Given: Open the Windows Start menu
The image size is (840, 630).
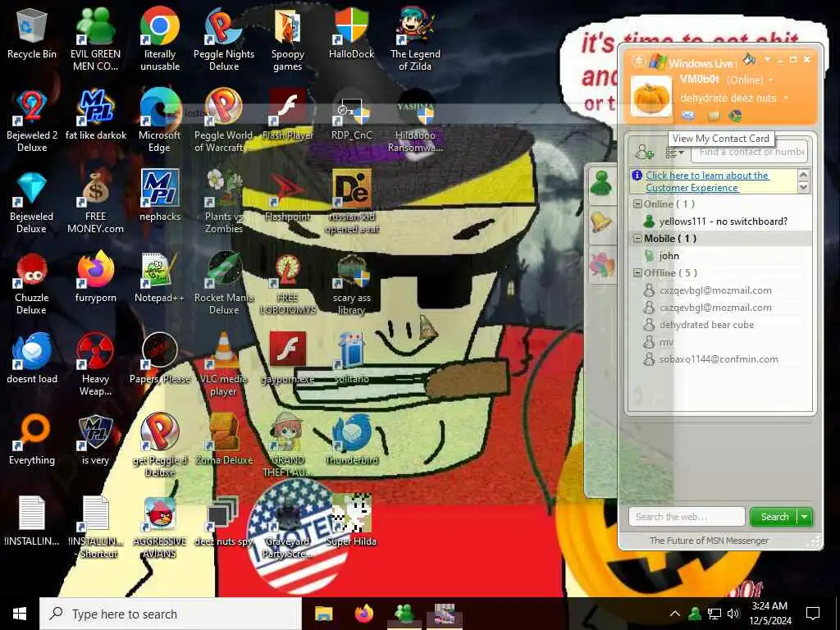Looking at the screenshot, I should (20, 614).
